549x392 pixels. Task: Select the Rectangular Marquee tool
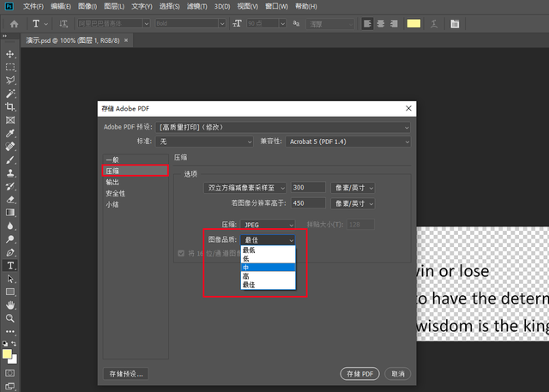[10, 67]
